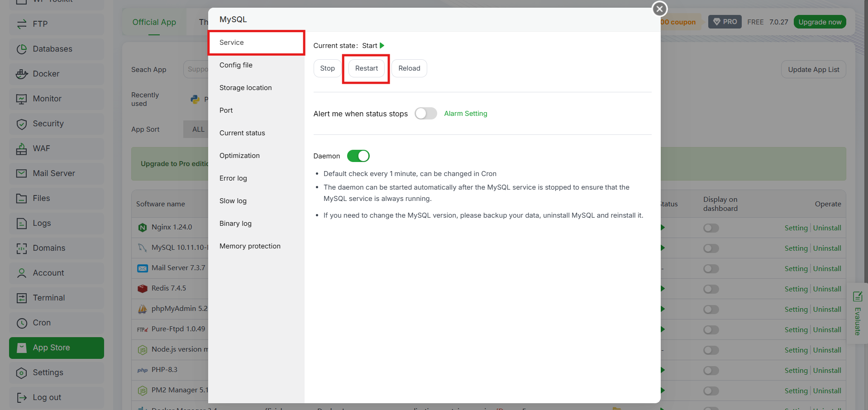The image size is (868, 410).
Task: Open Setting for Pure-Ftpd row
Action: (x=796, y=330)
